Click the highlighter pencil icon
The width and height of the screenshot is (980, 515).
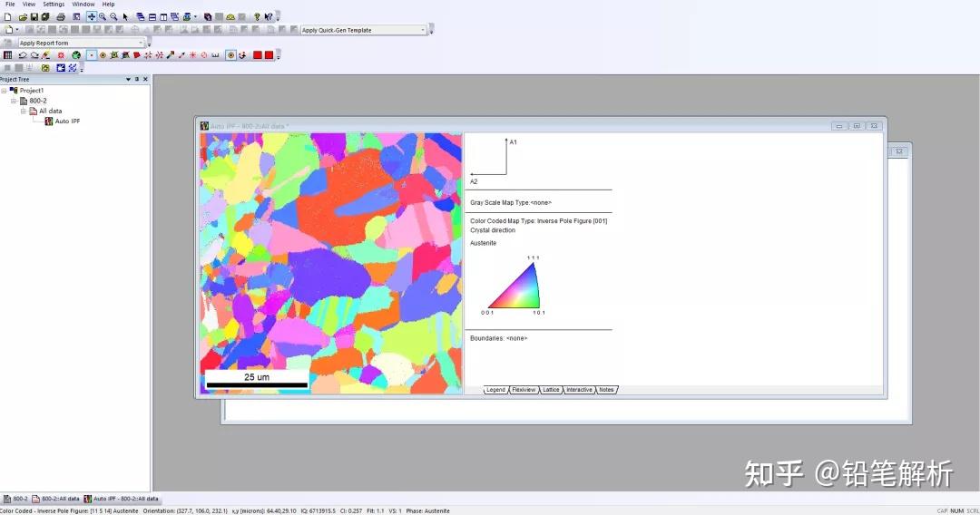pos(45,55)
